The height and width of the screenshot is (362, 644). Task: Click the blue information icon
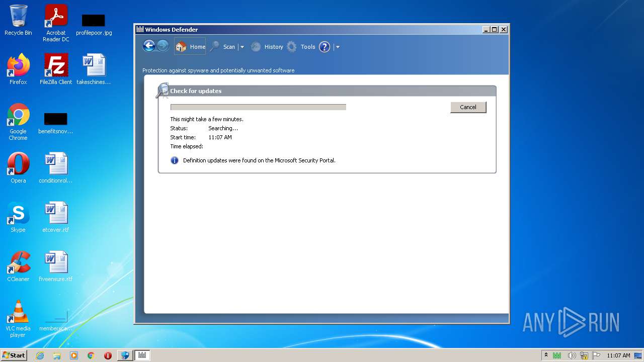[x=175, y=160]
